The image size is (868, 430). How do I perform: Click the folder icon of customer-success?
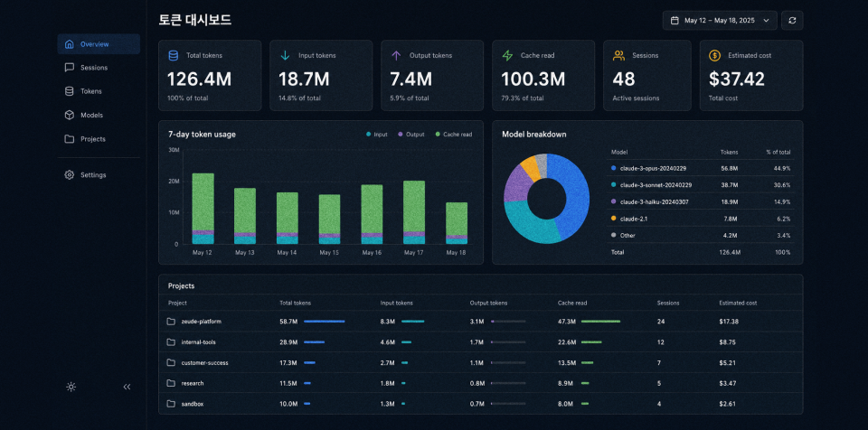coord(171,363)
